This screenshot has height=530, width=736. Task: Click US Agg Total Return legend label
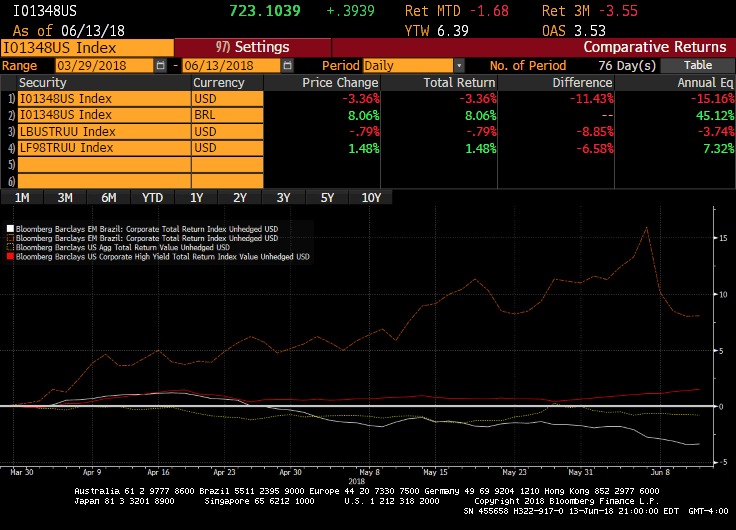pyautogui.click(x=123, y=247)
